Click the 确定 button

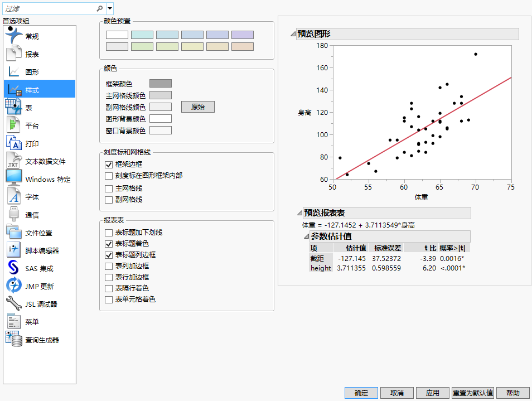361,393
